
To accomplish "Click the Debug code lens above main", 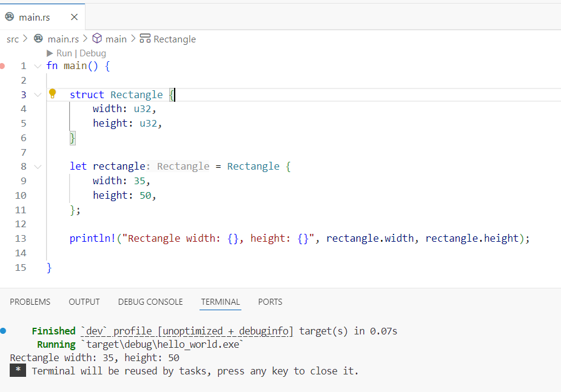I will pos(93,53).
